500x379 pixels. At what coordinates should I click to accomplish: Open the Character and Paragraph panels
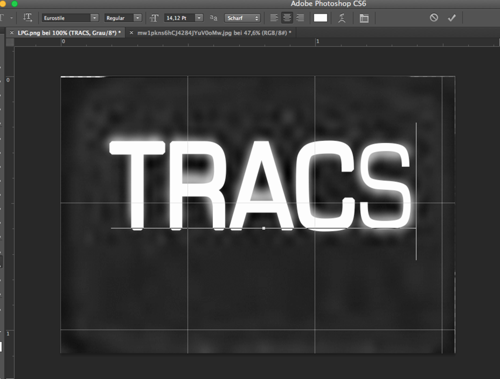[x=364, y=18]
